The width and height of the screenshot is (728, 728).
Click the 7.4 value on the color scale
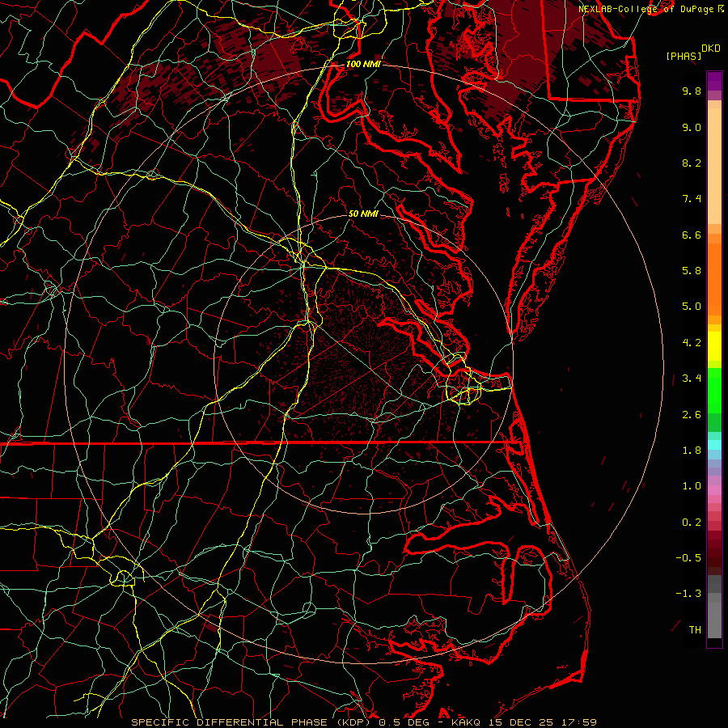pos(692,199)
